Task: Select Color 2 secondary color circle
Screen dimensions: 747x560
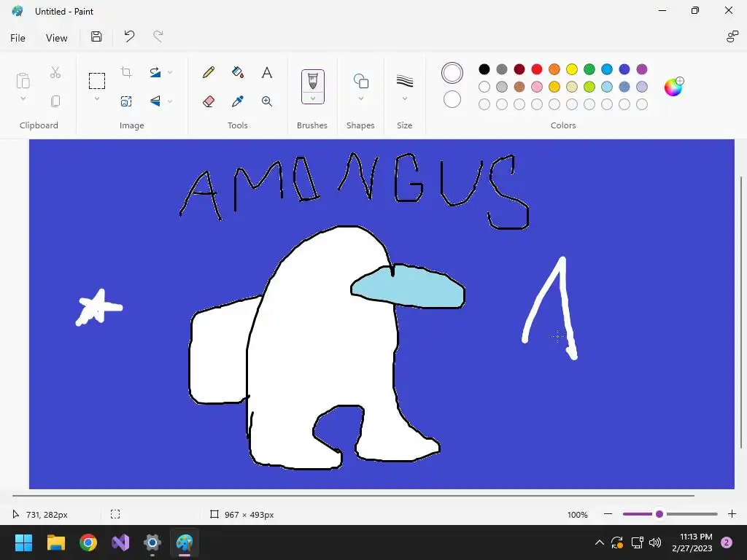Action: coord(452,99)
